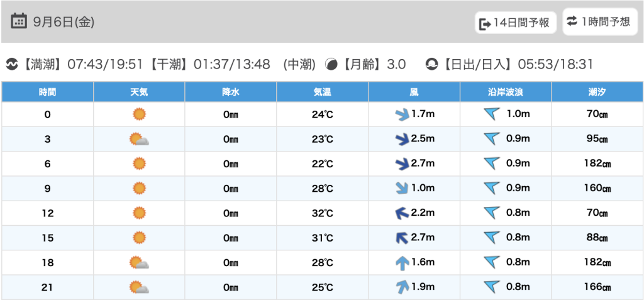The height and width of the screenshot is (300, 644).
Task: Click the 32℃ temperature cell at hour 12
Action: coord(323,213)
